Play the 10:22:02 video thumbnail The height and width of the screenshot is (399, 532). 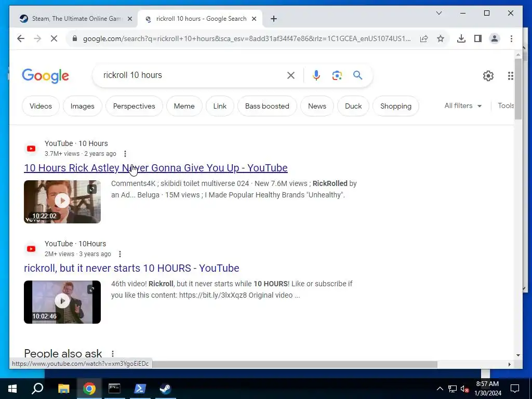62,202
